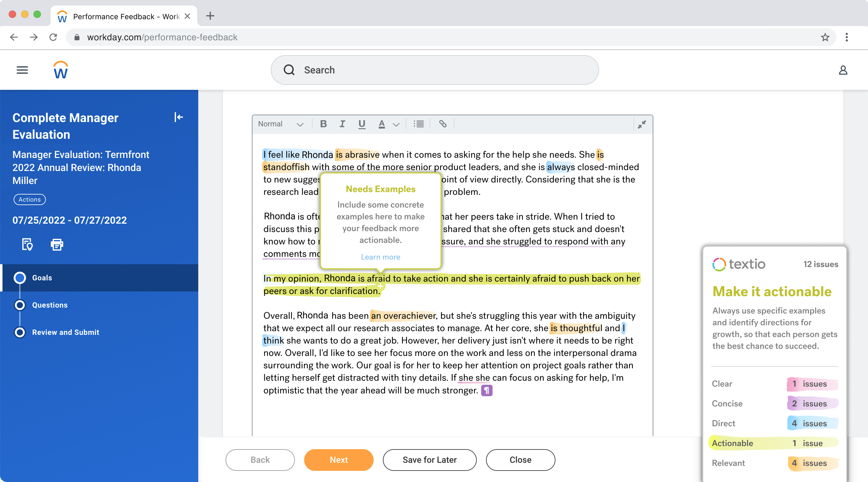This screenshot has width=868, height=482.
Task: Open the Normal paragraph style dropdown
Action: (x=282, y=124)
